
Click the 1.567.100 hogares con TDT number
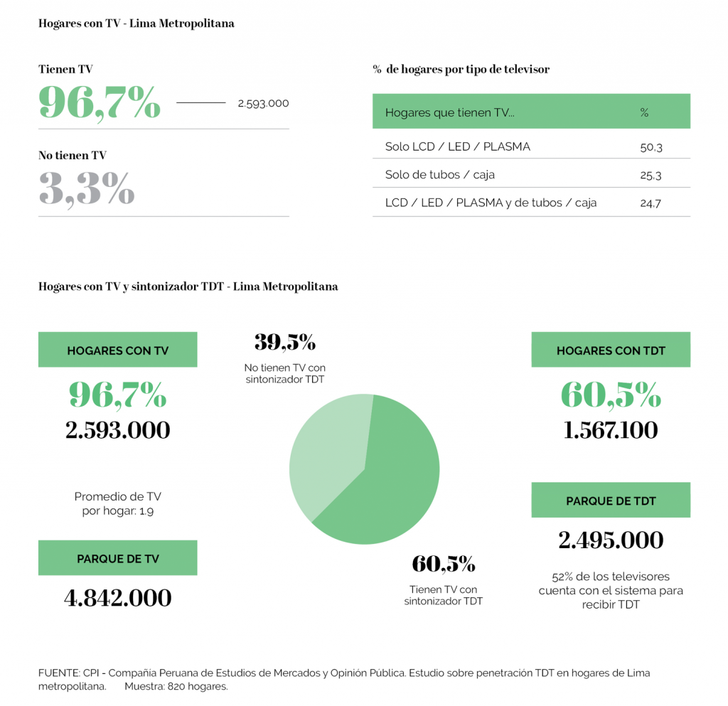611,430
